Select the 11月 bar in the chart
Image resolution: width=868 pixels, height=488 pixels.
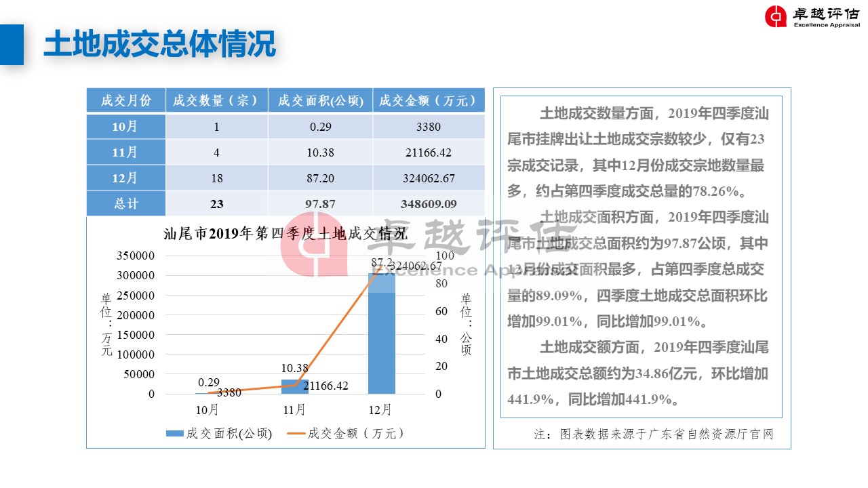click(x=294, y=386)
